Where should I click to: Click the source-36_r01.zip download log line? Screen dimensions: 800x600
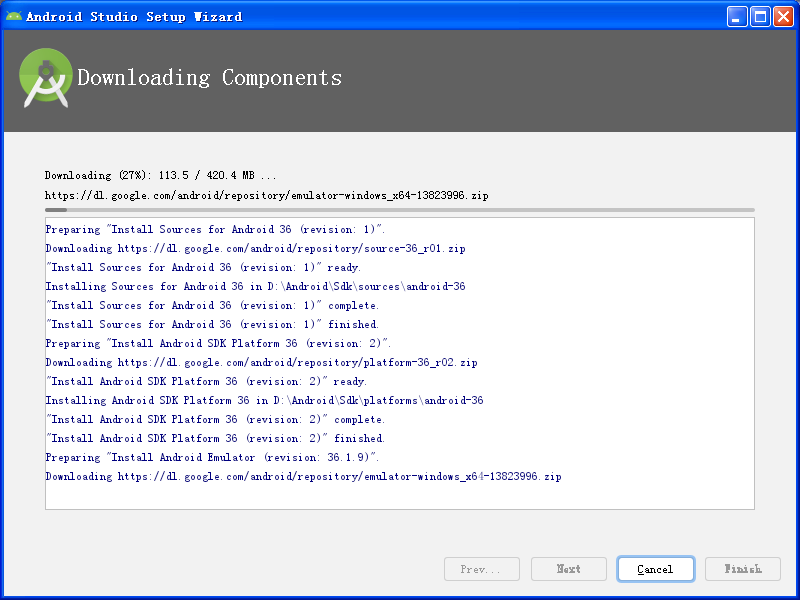click(x=255, y=248)
